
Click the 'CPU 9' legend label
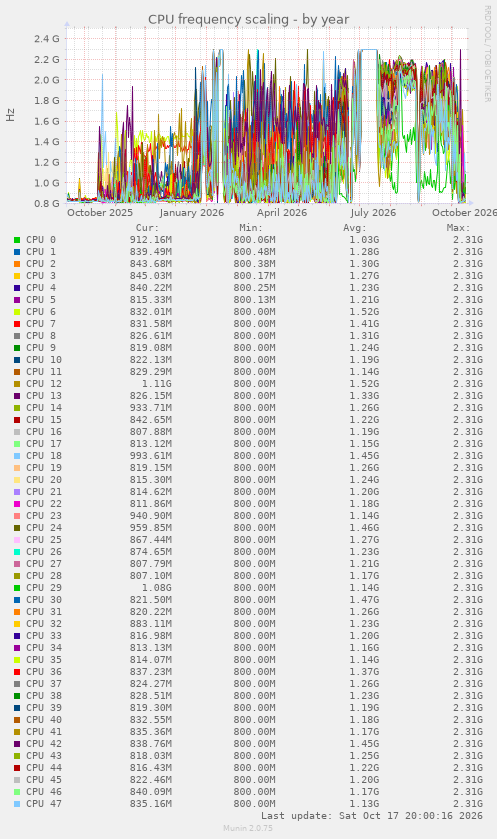pyautogui.click(x=41, y=348)
